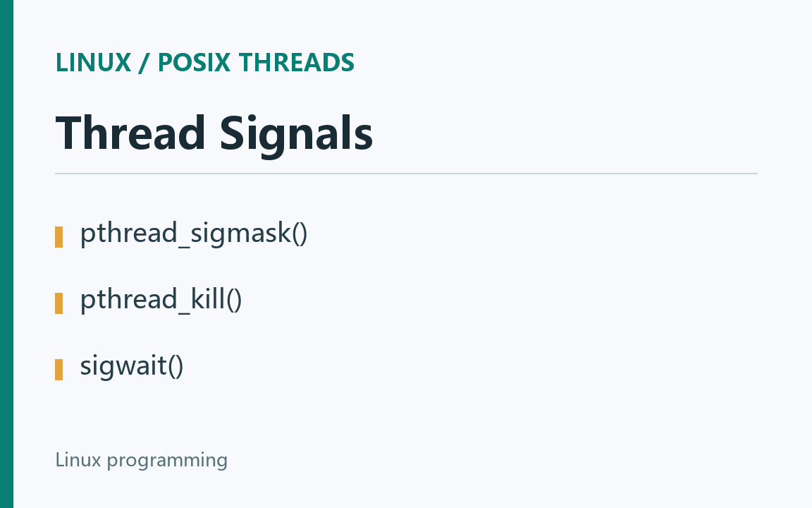Click the parentheses after sigwait
This screenshot has width=812, height=508.
pyautogui.click(x=176, y=366)
